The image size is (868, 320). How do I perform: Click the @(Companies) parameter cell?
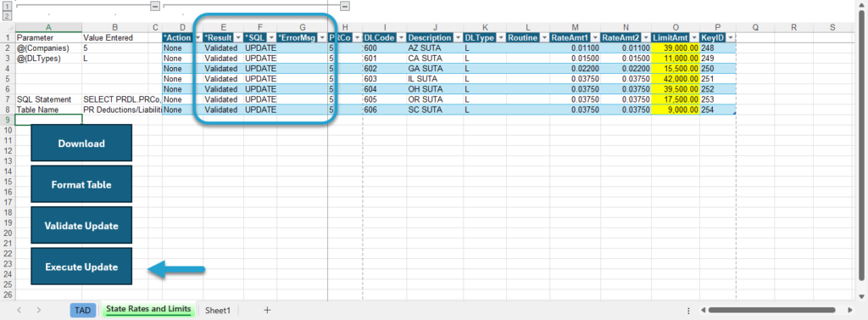(x=48, y=48)
